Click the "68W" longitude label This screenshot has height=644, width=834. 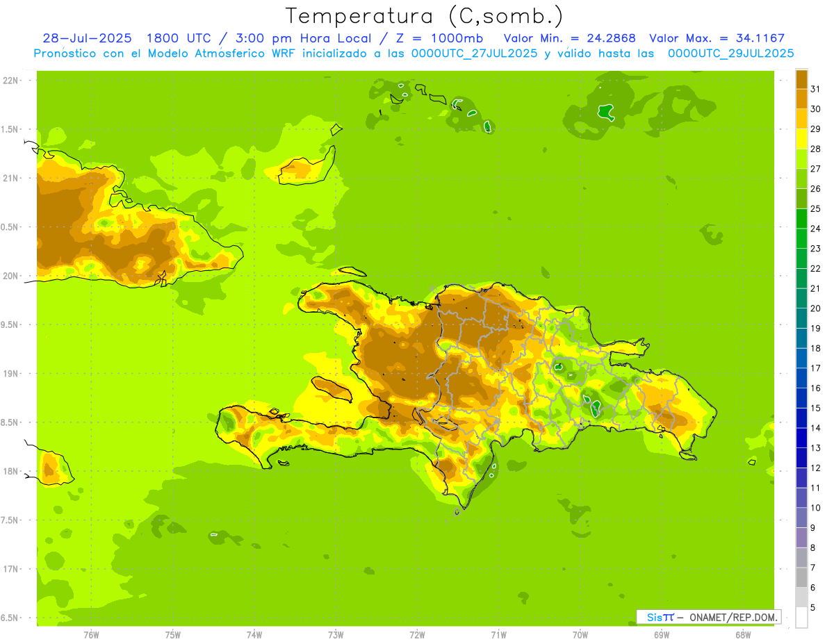[x=743, y=634]
